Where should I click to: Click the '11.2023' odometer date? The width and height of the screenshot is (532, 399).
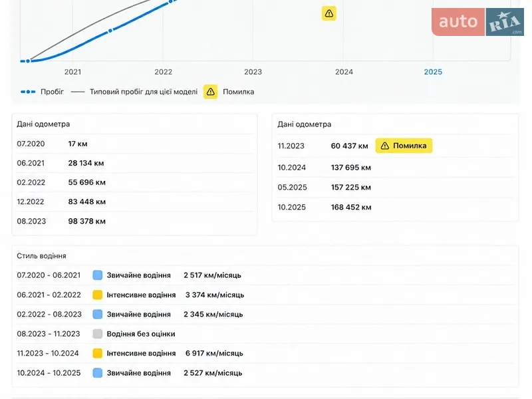coord(291,146)
